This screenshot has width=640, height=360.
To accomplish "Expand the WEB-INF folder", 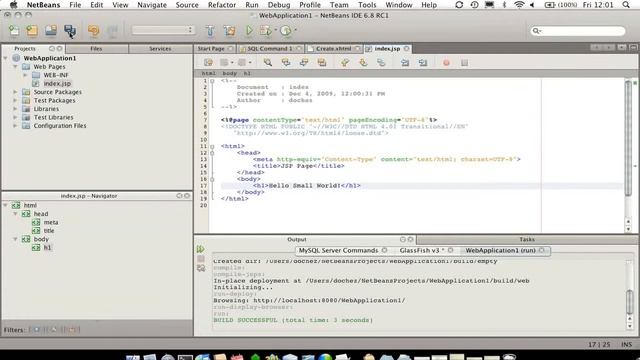I will pyautogui.click(x=25, y=75).
